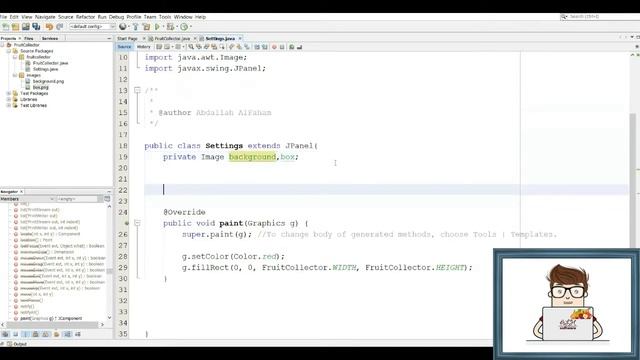Image resolution: width=640 pixels, height=360 pixels.
Task: Select Settings.java in the project tree
Action: click(45, 69)
